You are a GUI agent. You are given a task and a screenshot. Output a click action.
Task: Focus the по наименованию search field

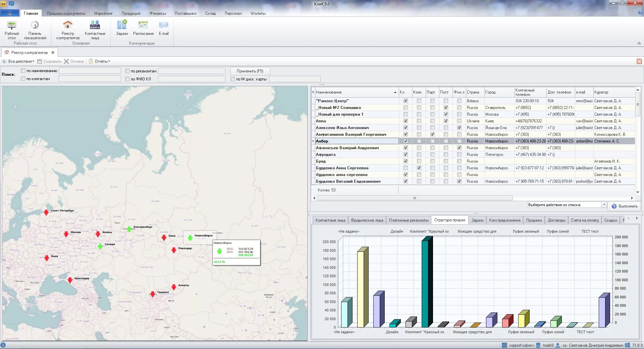[x=90, y=71]
